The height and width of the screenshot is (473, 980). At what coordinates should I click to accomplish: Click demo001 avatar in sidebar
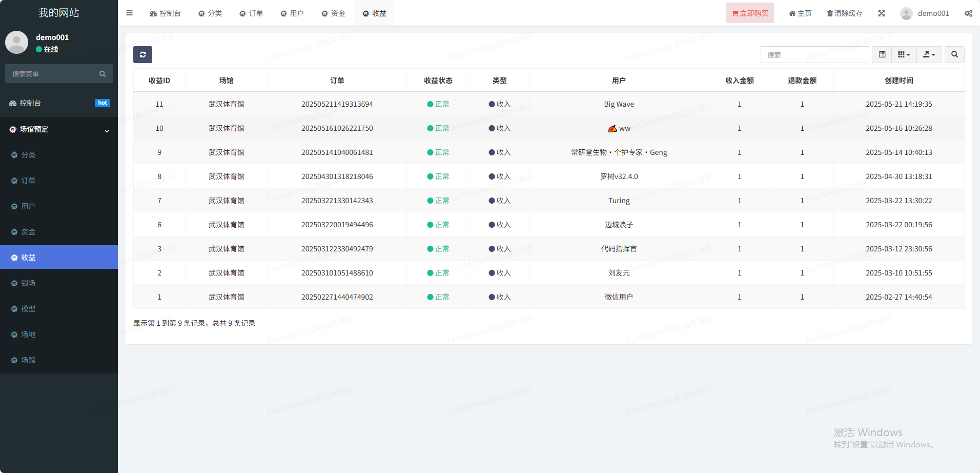point(17,43)
